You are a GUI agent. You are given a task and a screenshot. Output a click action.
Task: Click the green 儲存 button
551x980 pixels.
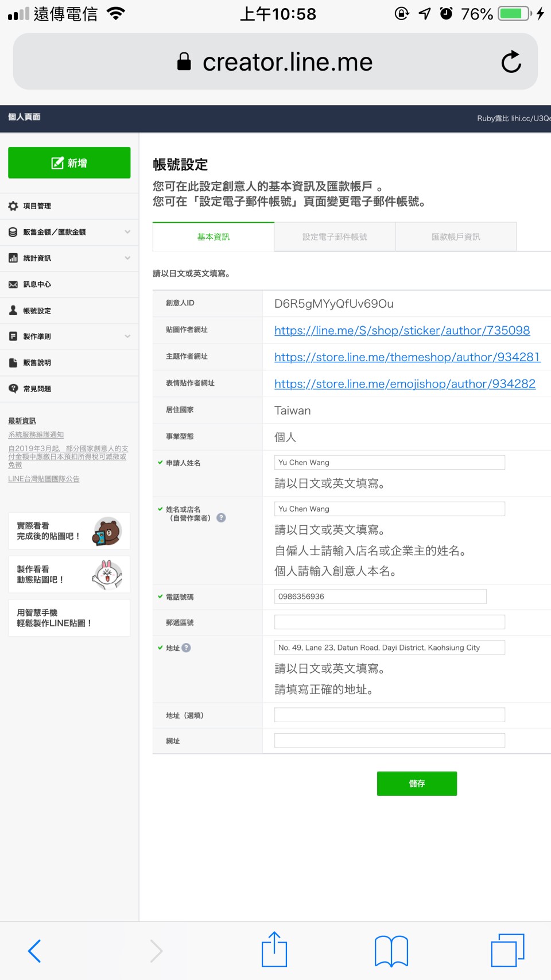tap(417, 784)
